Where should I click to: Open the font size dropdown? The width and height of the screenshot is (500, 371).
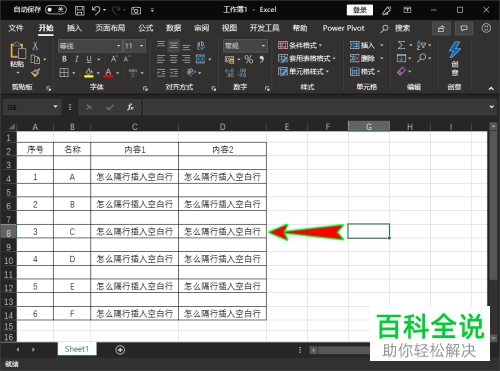click(x=142, y=46)
